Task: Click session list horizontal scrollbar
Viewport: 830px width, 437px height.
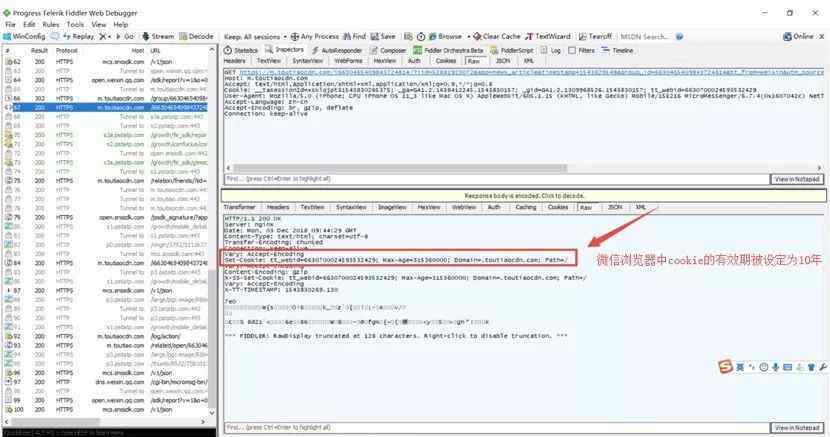Action: (55, 422)
